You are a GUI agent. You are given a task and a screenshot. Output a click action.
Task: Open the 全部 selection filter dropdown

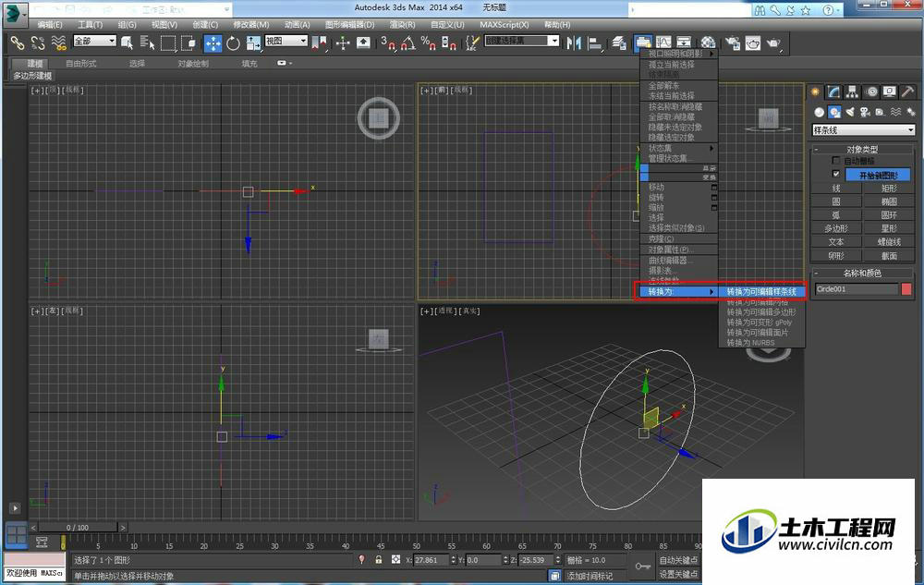tap(95, 41)
